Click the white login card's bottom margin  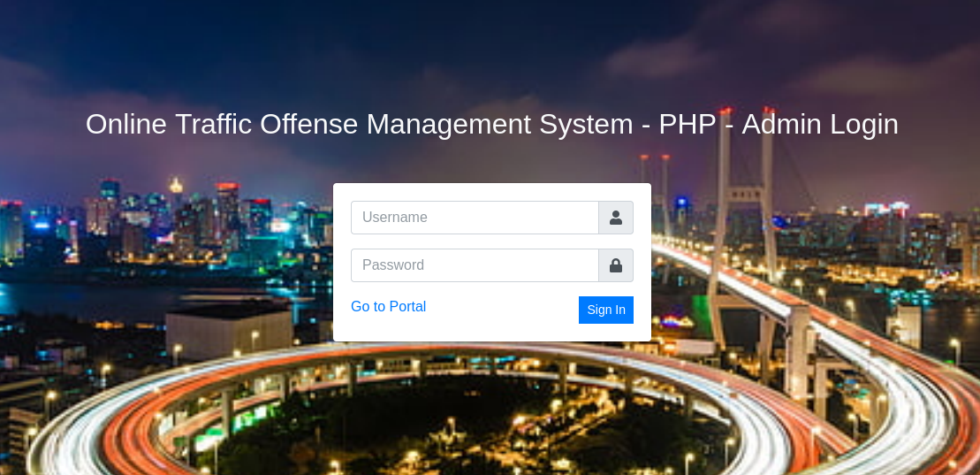[x=491, y=333]
